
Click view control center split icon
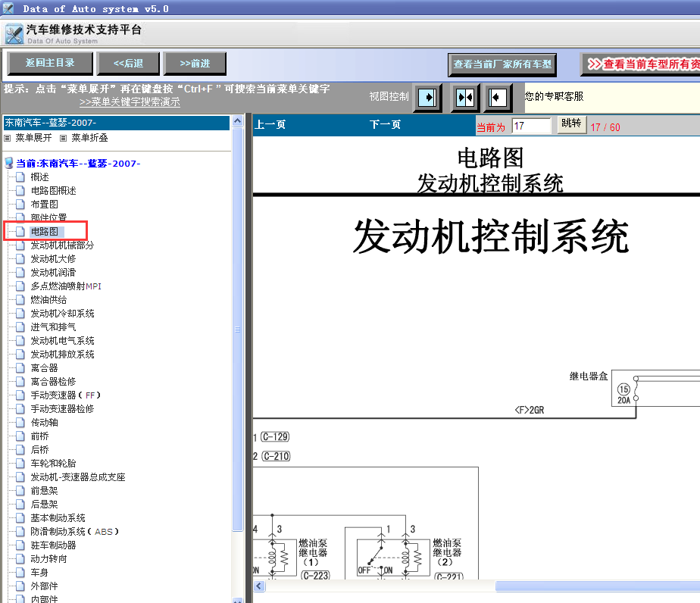point(464,97)
